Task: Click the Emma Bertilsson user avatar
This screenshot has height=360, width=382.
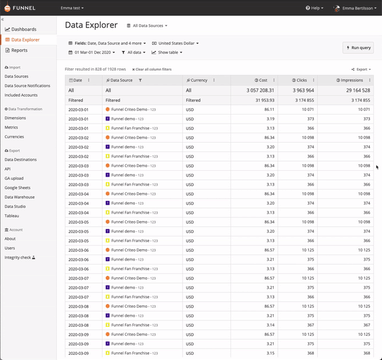Action: [337, 8]
